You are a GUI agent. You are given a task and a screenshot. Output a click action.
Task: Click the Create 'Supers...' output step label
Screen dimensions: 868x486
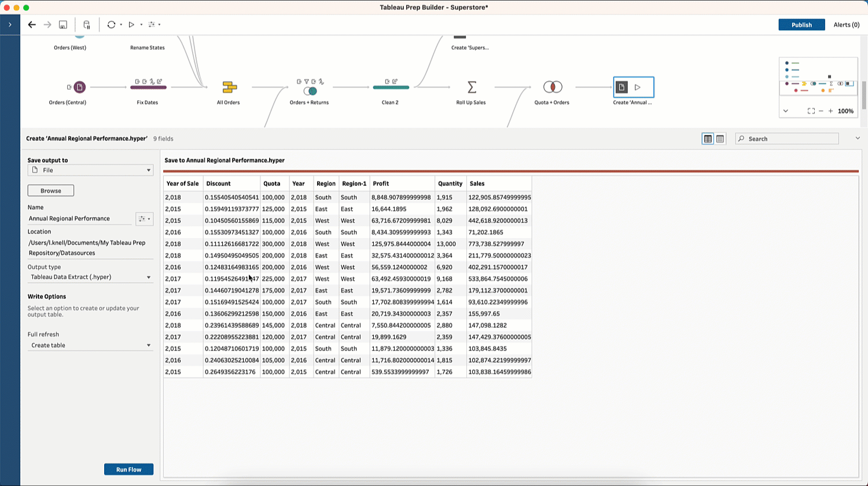(470, 47)
